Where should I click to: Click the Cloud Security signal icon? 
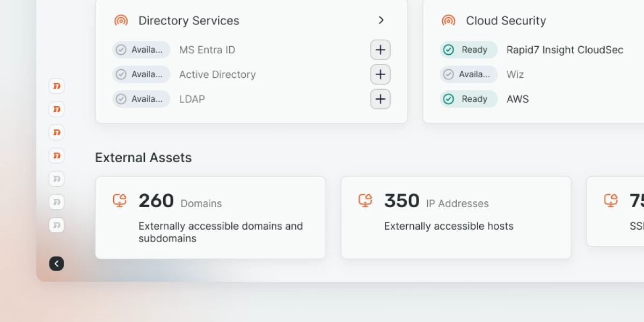pos(448,21)
